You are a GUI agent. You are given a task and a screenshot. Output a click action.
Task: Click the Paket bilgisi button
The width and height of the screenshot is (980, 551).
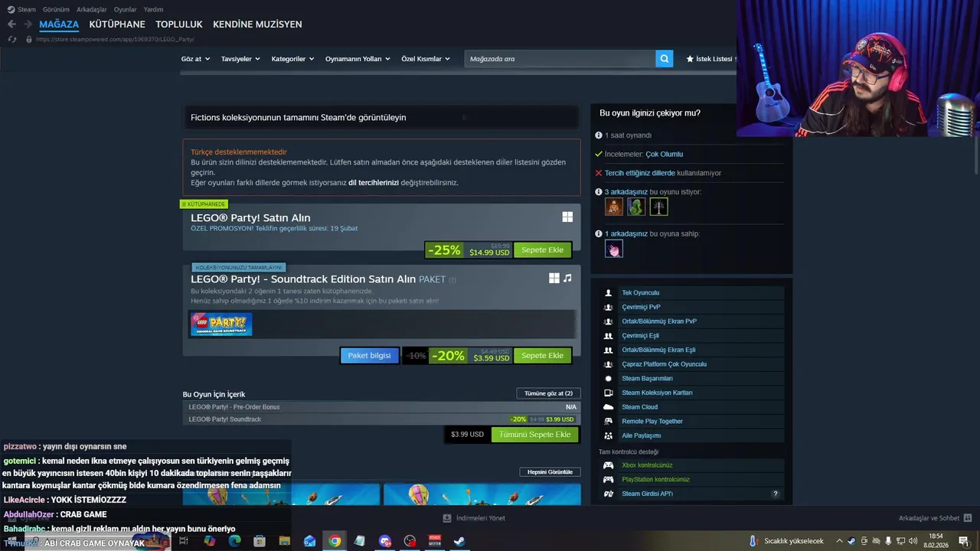pos(369,356)
